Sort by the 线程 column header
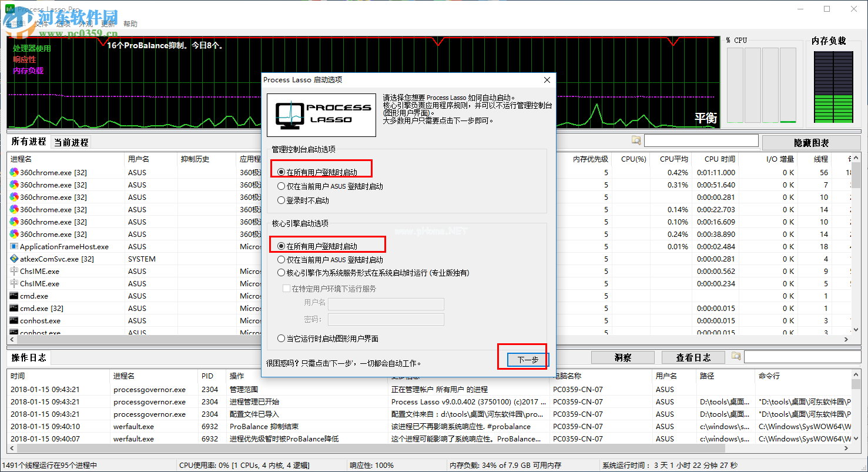Viewport: 868px width, 472px height. pos(816,159)
